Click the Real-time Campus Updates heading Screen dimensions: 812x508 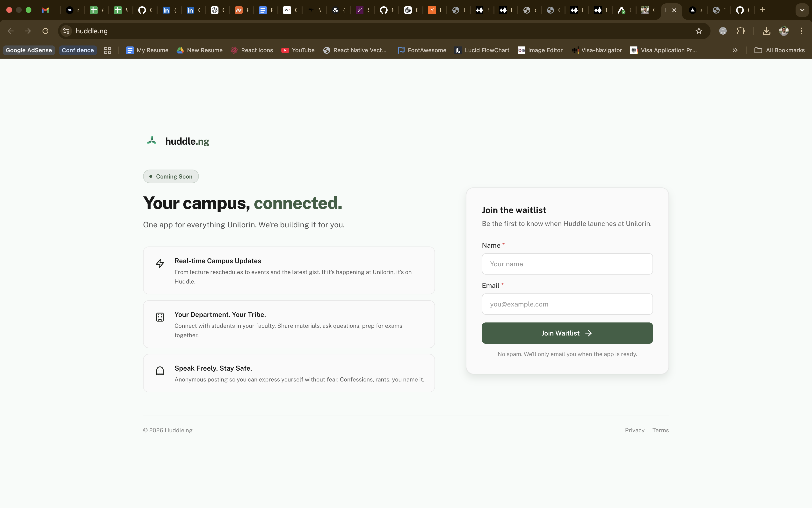pos(218,261)
